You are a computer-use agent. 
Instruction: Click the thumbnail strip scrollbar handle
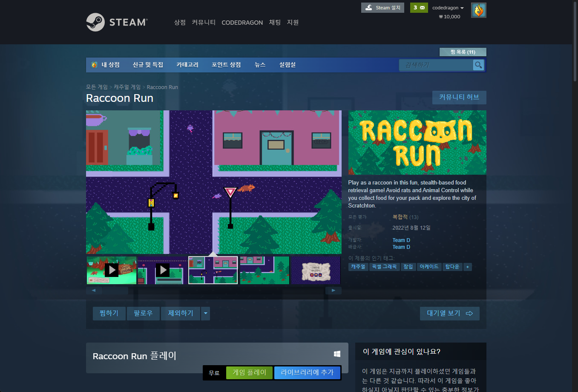click(115, 291)
